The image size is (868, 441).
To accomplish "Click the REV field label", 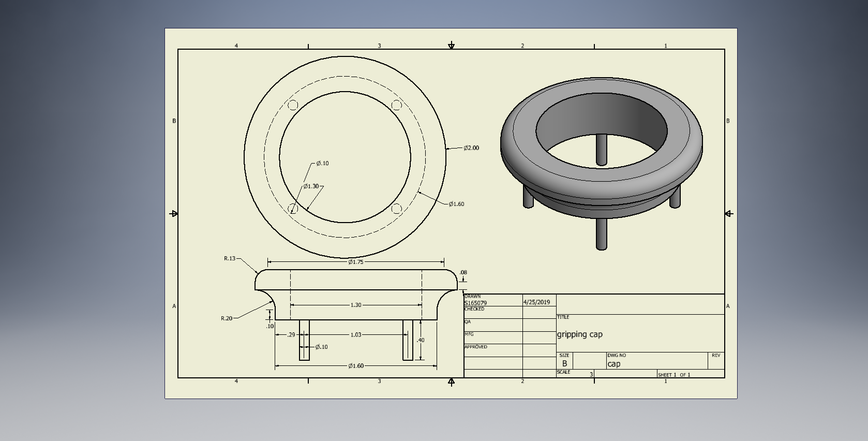I will [x=716, y=356].
